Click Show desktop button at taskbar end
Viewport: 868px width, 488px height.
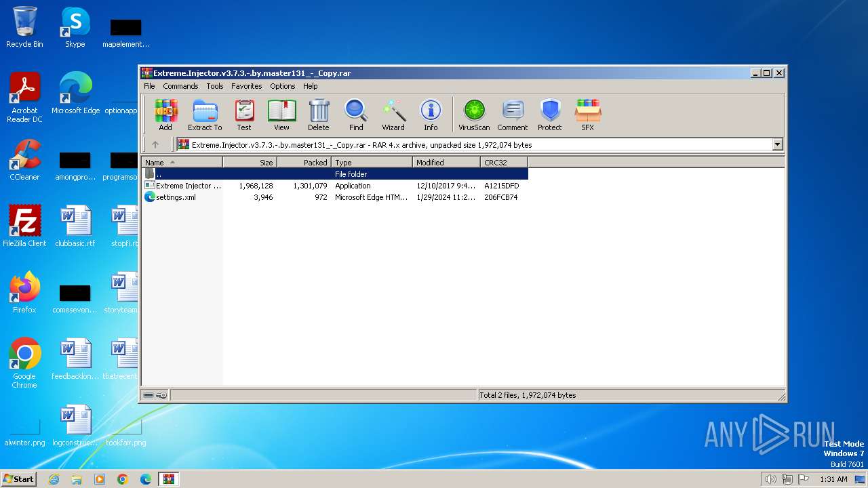point(860,479)
